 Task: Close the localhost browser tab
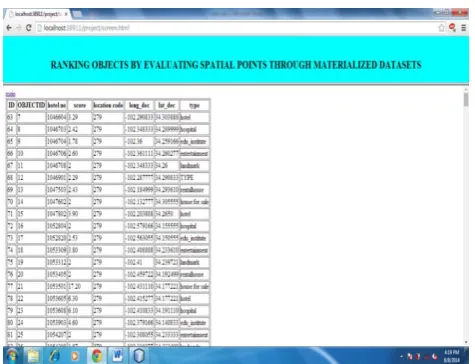click(66, 14)
